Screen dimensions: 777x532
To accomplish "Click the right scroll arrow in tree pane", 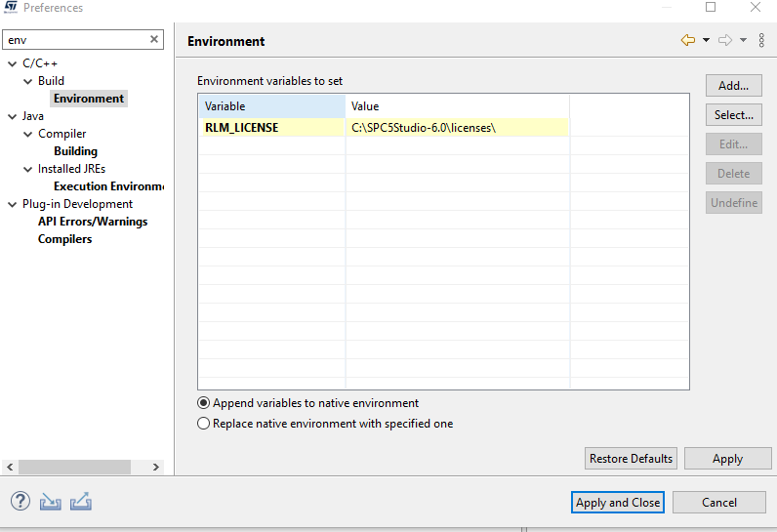I will (x=155, y=468).
